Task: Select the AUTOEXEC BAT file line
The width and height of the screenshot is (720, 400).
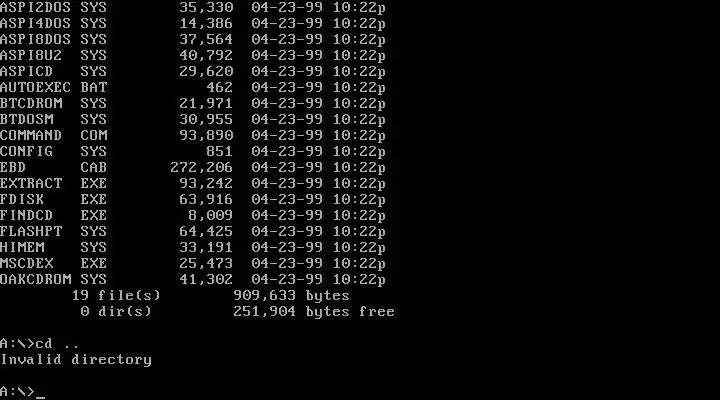Action: click(x=192, y=87)
